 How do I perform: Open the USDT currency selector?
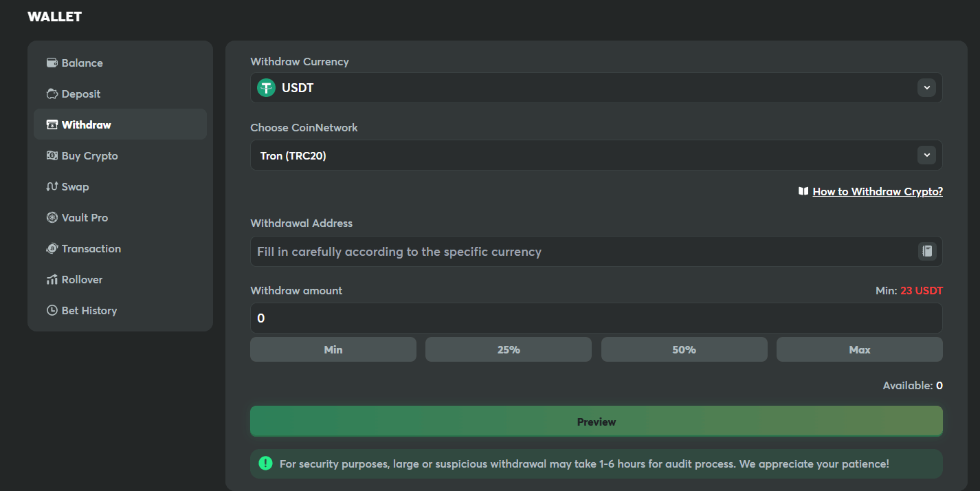click(596, 88)
